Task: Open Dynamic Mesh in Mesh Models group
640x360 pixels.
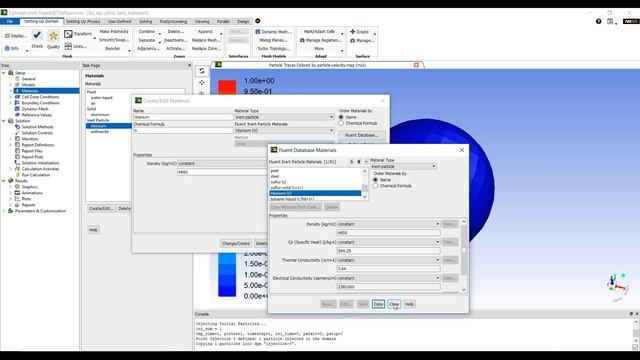Action: pyautogui.click(x=273, y=31)
